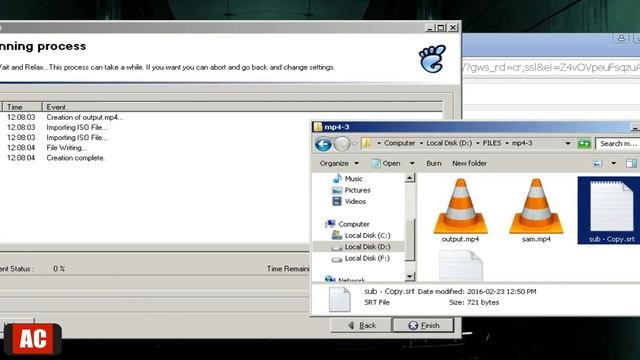
Task: Click the Size: 721 bytes text
Action: point(474,302)
